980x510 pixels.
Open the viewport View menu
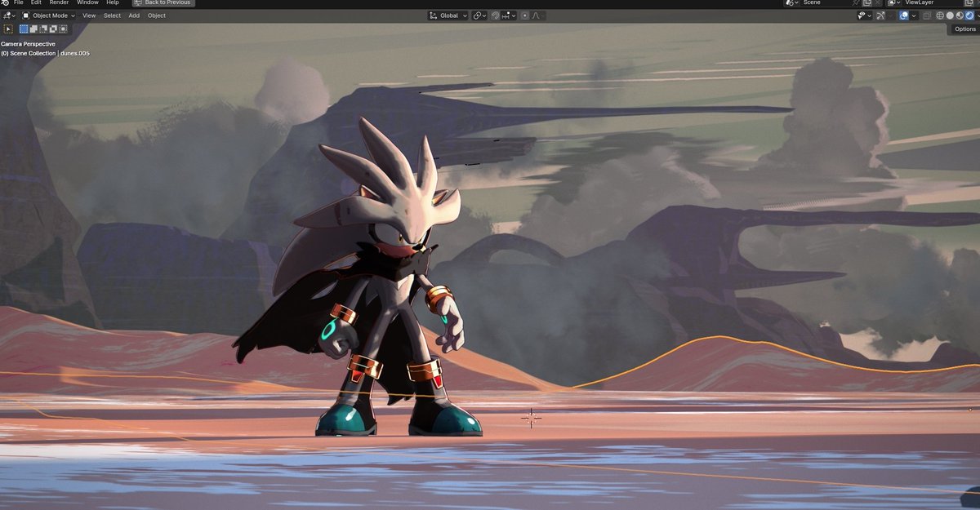(x=89, y=16)
